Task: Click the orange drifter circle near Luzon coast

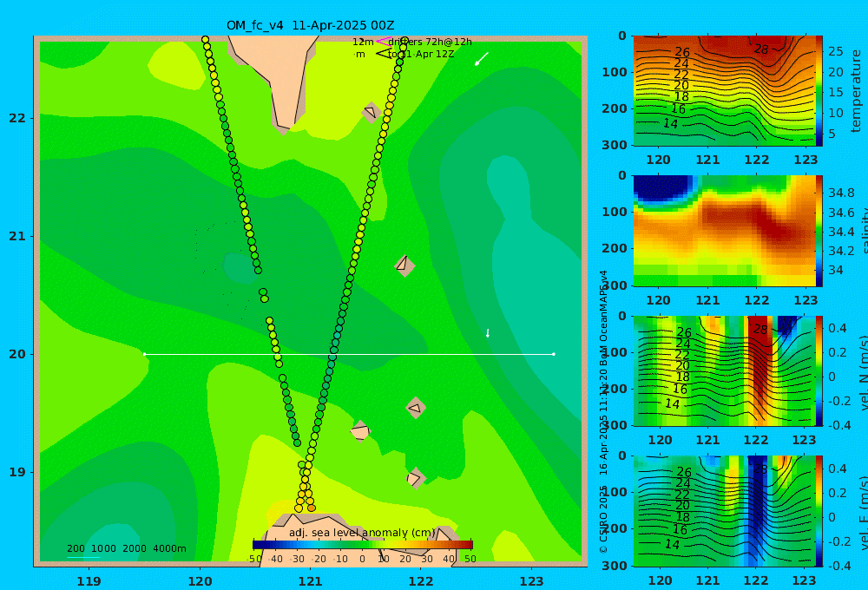Action: [x=312, y=508]
